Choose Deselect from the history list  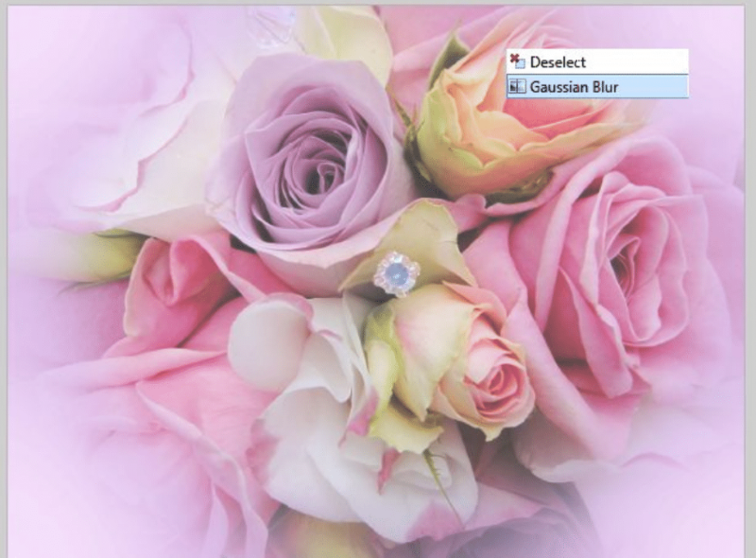tap(597, 61)
